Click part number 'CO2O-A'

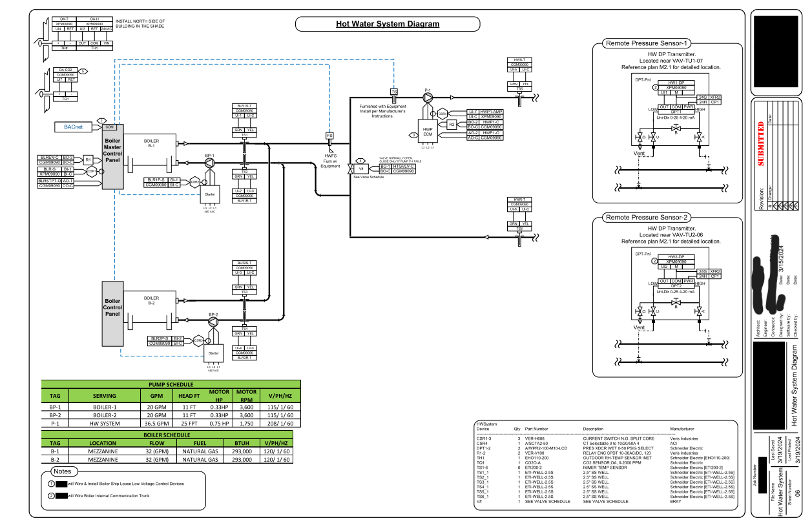533,462
